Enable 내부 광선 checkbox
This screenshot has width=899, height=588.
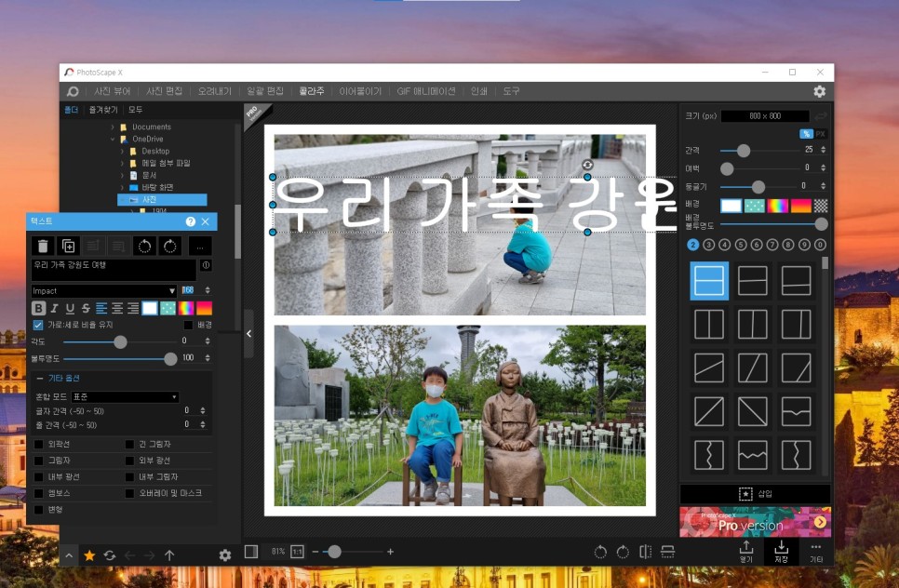(x=38, y=476)
